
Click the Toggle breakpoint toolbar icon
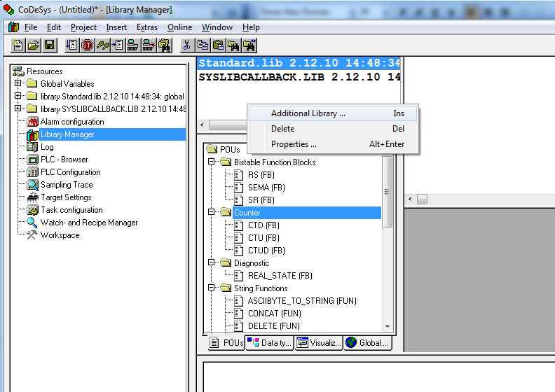pos(118,45)
